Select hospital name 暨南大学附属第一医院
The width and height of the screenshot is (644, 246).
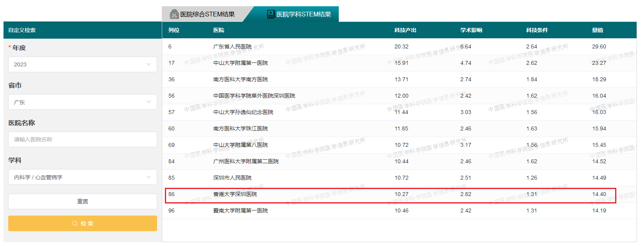[x=241, y=210]
